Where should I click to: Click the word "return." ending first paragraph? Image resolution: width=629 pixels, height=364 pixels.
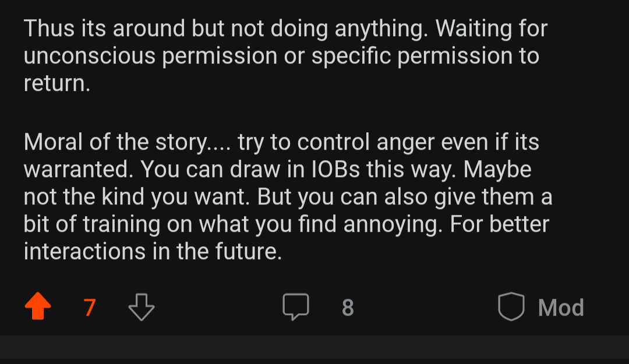[x=57, y=84]
